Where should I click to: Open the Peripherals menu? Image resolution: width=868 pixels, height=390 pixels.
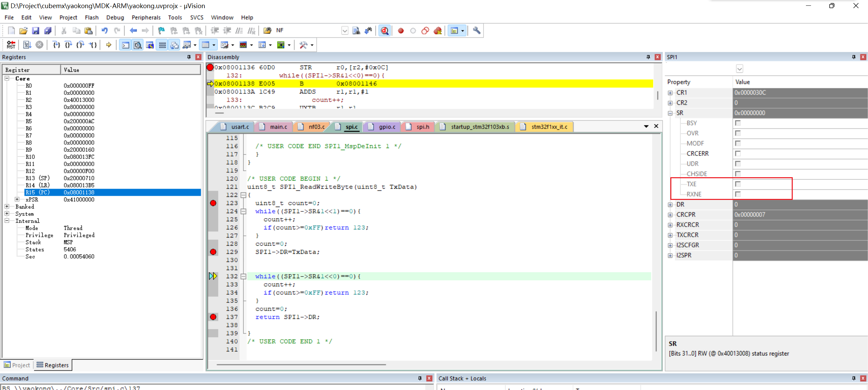tap(146, 18)
